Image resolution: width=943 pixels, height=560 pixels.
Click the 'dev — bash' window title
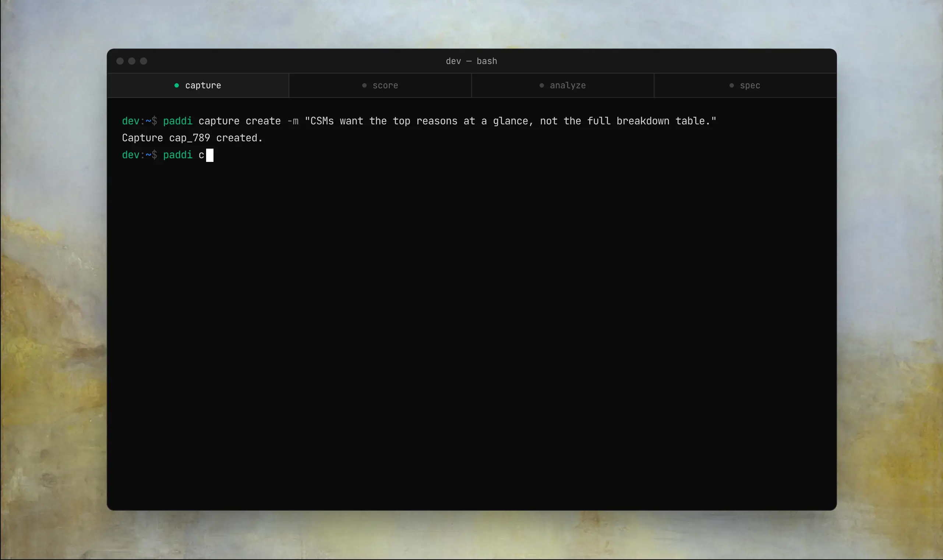pyautogui.click(x=471, y=61)
